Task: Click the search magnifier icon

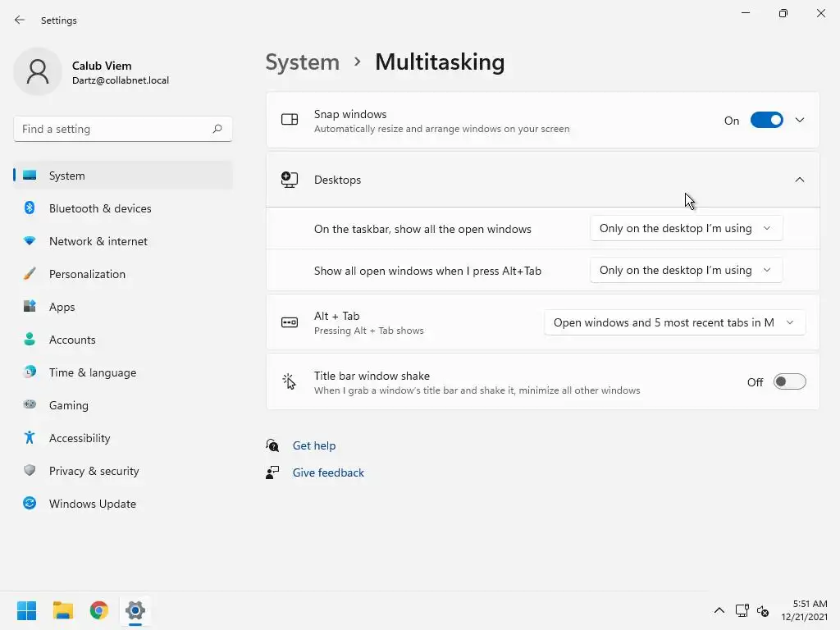Action: coord(217,129)
